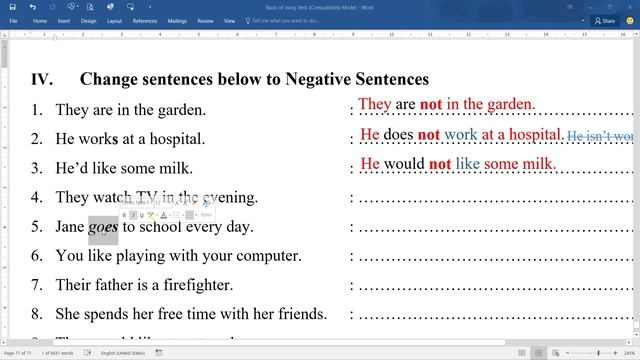Open the References ribbon tab
This screenshot has height=360, width=640.
click(x=144, y=21)
